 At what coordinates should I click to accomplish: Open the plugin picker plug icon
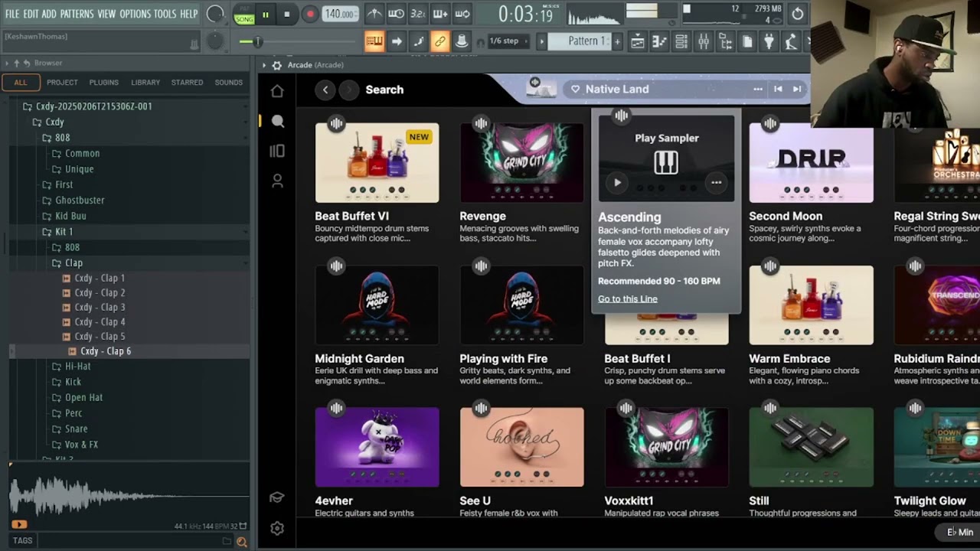point(769,41)
